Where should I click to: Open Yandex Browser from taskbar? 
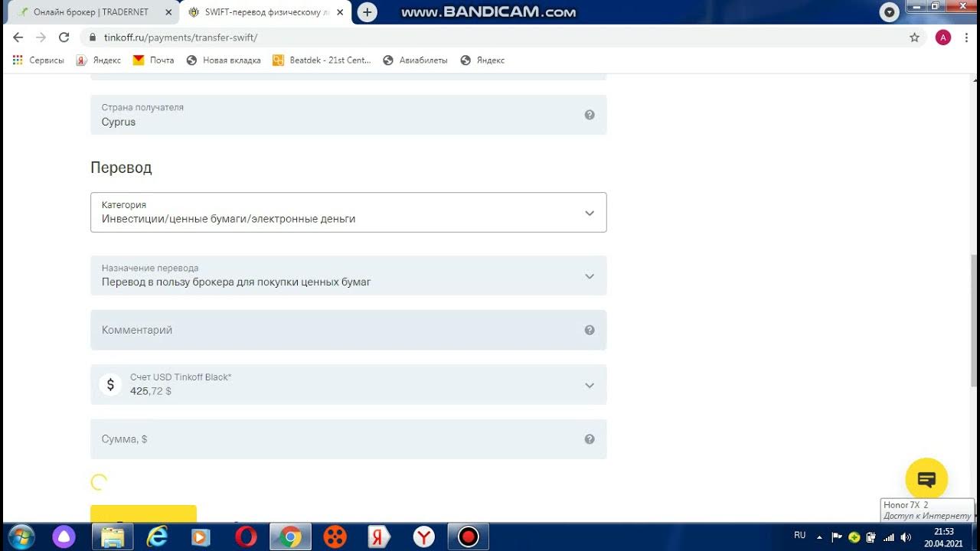coord(423,536)
